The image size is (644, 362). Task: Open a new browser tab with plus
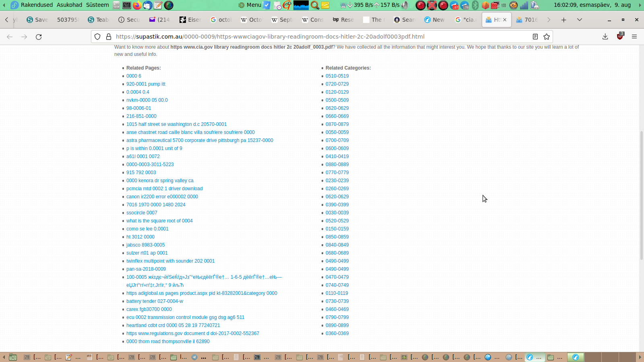564,20
